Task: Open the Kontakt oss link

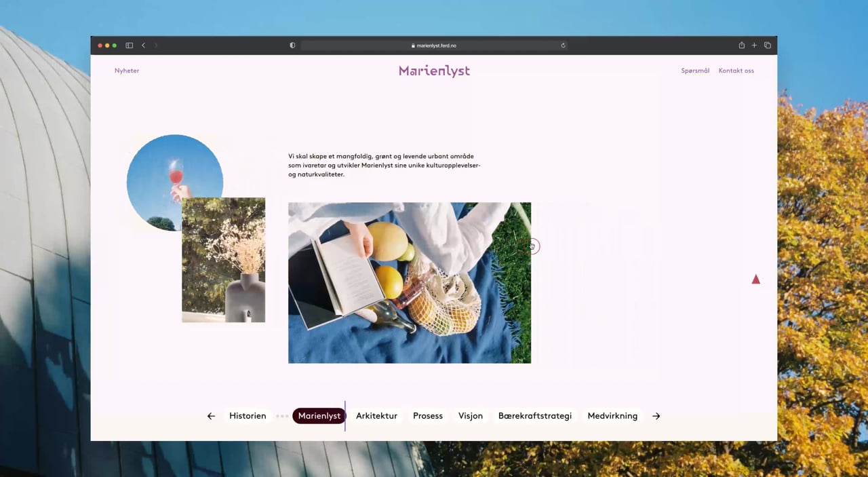Action: click(736, 71)
